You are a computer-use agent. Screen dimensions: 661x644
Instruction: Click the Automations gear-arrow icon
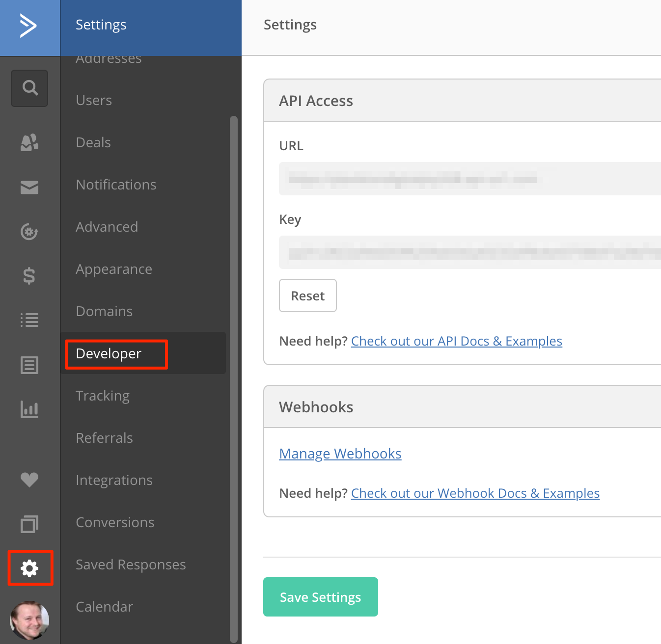coord(29,232)
